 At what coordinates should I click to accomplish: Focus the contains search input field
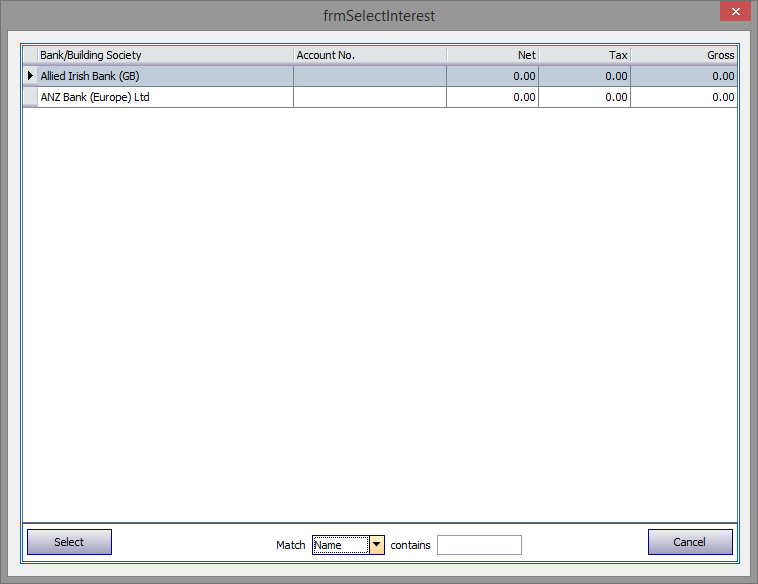tap(479, 545)
